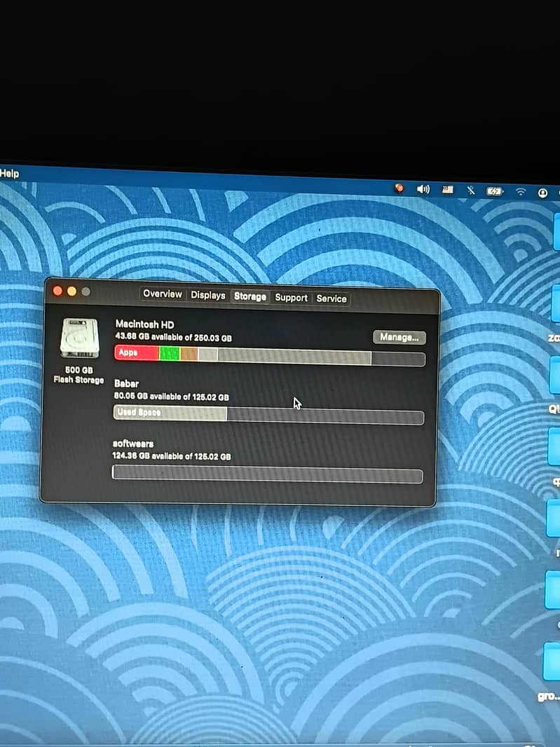560x747 pixels.
Task: Click the green segment of Macintosh HD bar
Action: [x=170, y=353]
